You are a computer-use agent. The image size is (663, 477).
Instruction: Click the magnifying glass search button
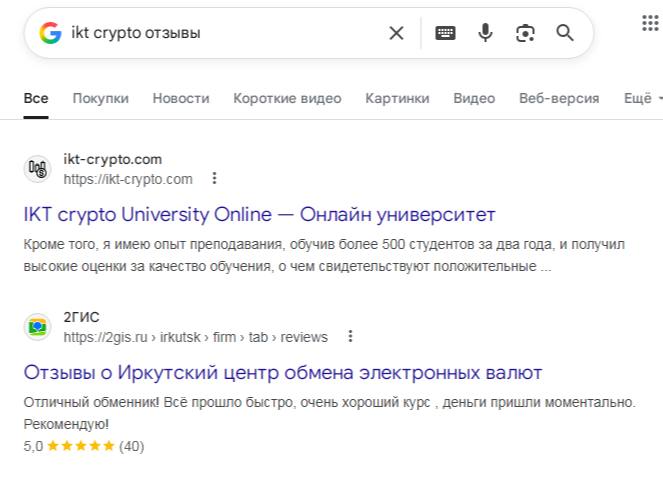[x=565, y=33]
